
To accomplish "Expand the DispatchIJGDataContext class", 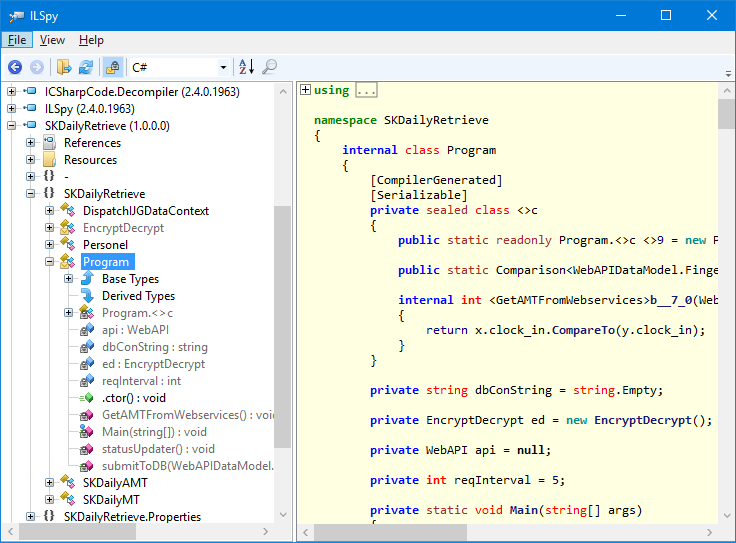I will coord(49,210).
